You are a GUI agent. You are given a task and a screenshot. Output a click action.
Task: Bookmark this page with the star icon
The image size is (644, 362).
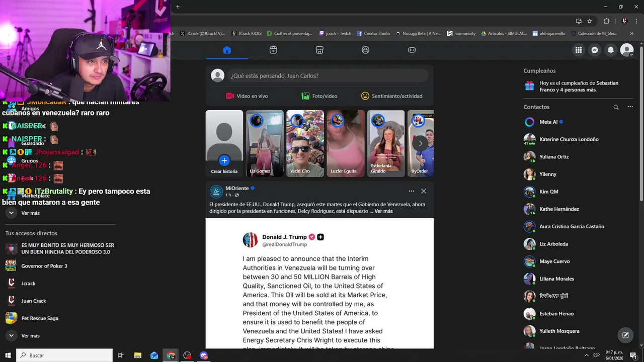tap(590, 21)
